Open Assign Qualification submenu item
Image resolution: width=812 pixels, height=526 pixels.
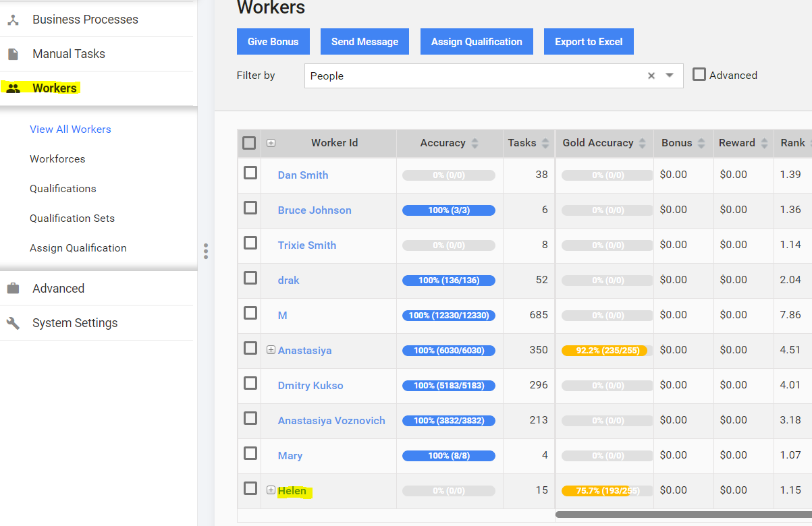[x=78, y=248]
